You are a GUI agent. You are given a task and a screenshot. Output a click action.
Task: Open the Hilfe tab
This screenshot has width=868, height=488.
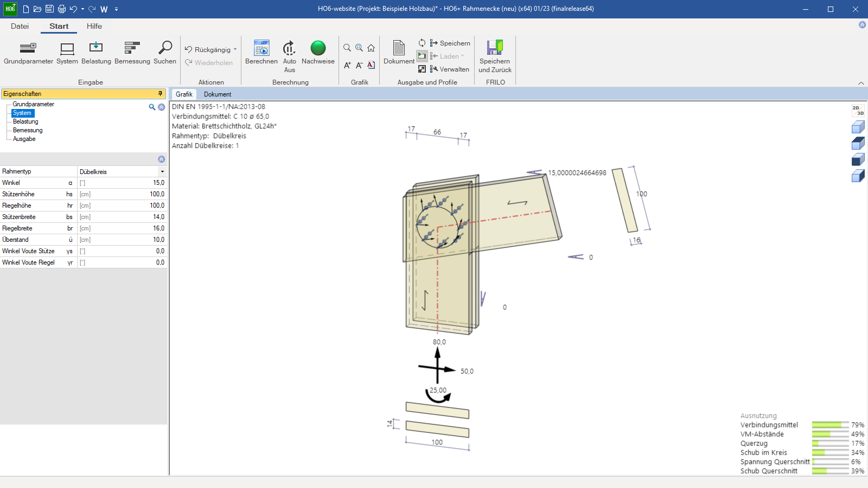[x=94, y=26]
